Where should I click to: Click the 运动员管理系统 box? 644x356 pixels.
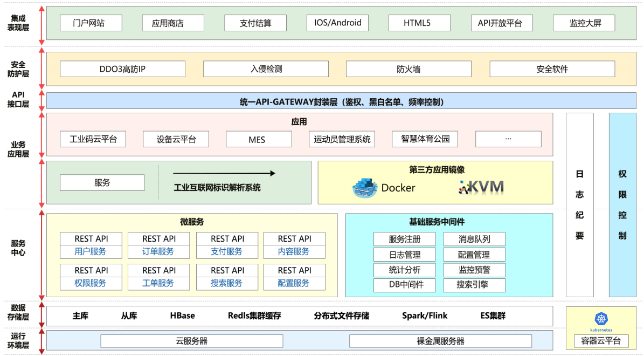click(342, 139)
